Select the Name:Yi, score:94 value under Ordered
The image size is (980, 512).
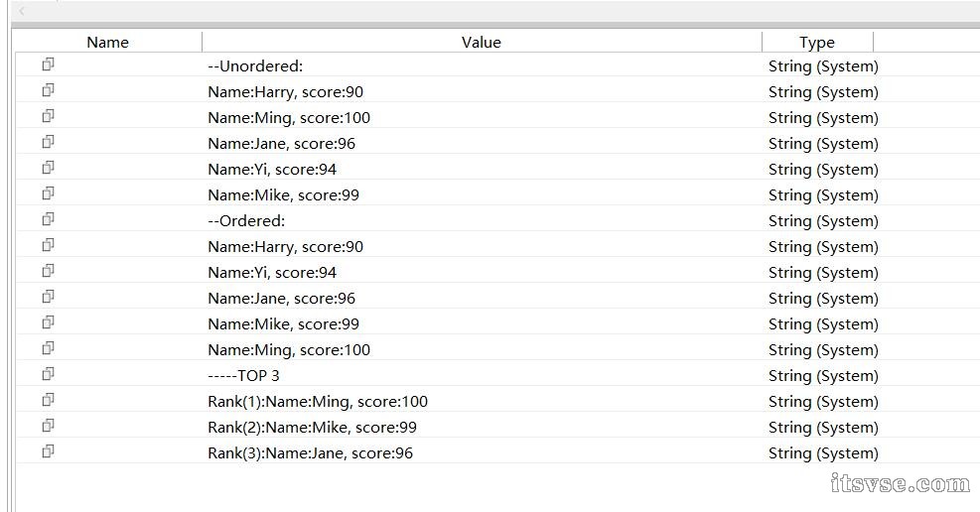point(272,272)
